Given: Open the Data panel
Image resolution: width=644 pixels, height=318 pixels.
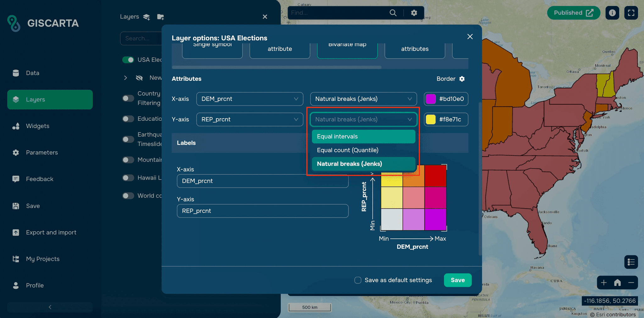Looking at the screenshot, I should pos(32,73).
